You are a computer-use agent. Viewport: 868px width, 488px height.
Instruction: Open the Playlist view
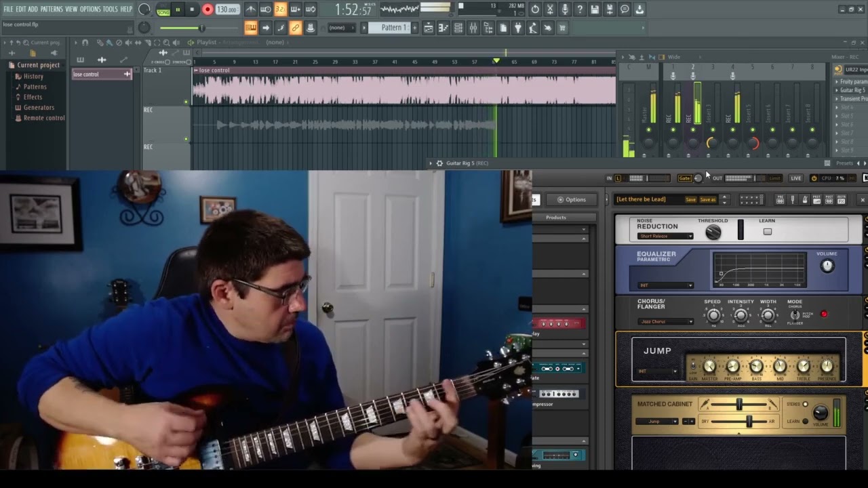[x=428, y=28]
